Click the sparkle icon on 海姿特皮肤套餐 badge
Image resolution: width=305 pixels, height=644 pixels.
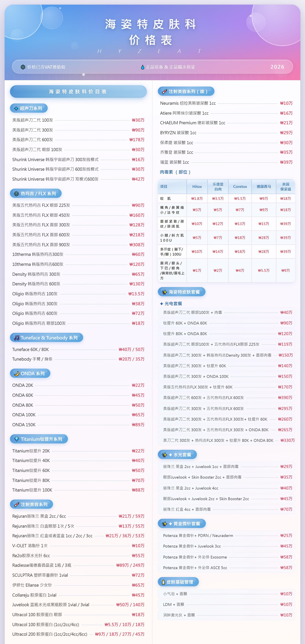pyautogui.click(x=164, y=292)
